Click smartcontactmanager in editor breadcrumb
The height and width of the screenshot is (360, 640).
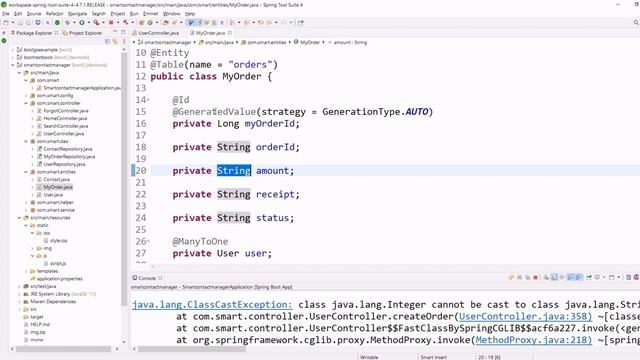167,42
